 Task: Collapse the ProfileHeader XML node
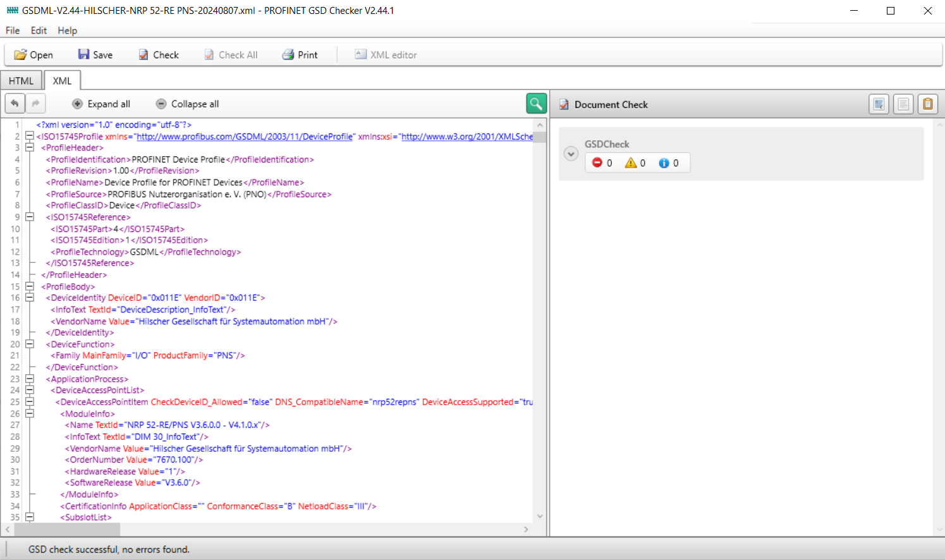tap(29, 148)
